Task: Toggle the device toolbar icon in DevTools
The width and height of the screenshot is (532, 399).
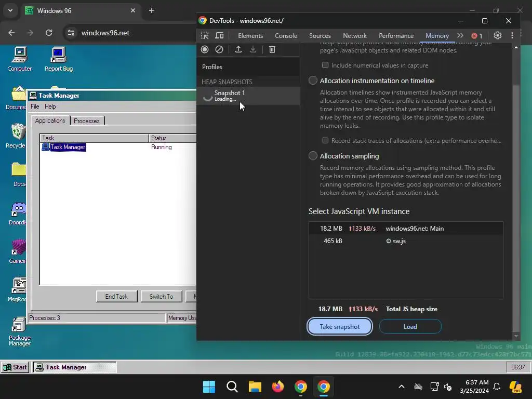Action: click(220, 36)
